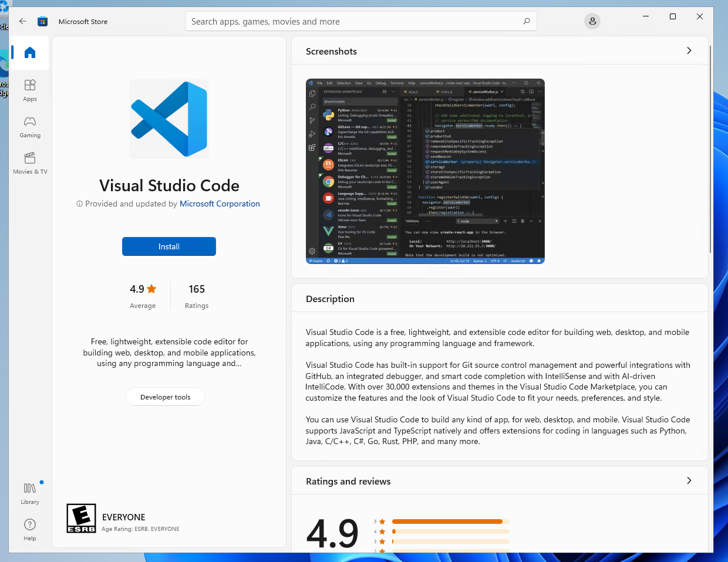Click the large 4.9 rating number
728x562 pixels.
pos(332,533)
